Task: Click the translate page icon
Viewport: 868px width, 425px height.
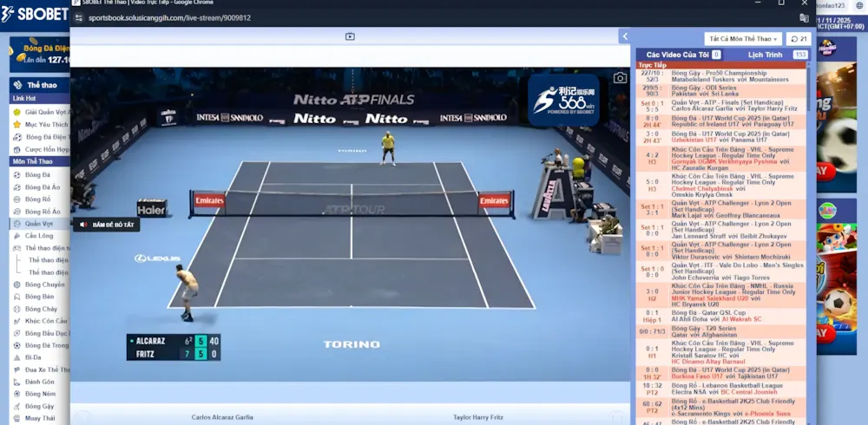Action: pyautogui.click(x=804, y=17)
